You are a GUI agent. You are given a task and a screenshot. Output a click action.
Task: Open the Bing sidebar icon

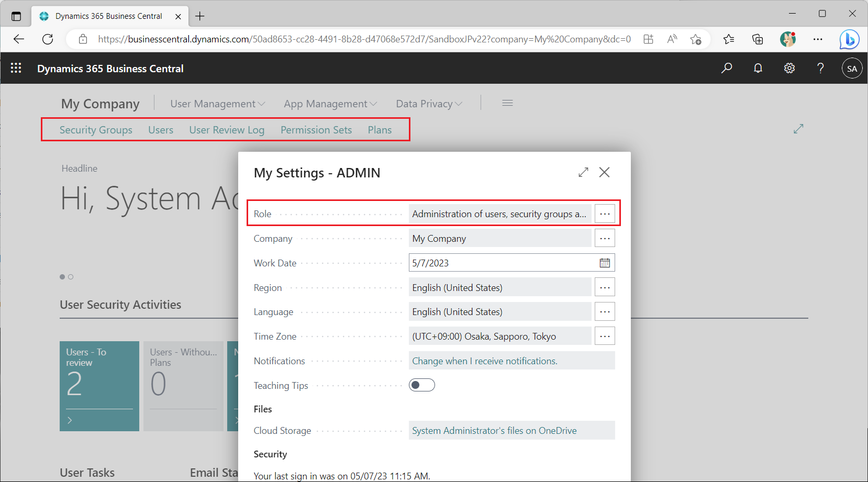(849, 39)
